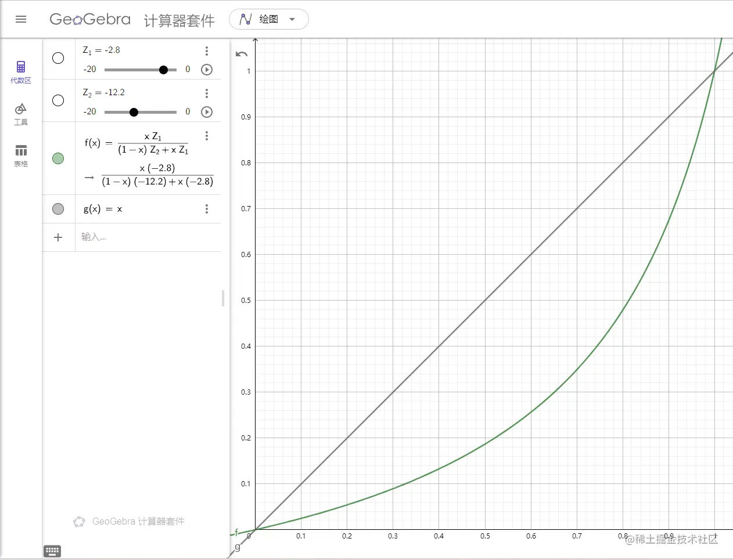Switch to the 代数区 algebra view
733x560 pixels.
(x=21, y=72)
